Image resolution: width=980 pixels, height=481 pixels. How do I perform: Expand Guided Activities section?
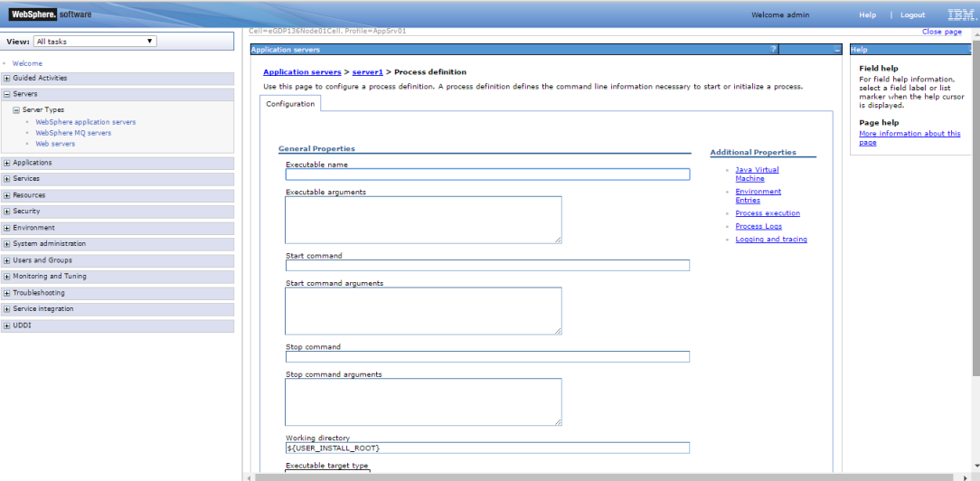7,79
